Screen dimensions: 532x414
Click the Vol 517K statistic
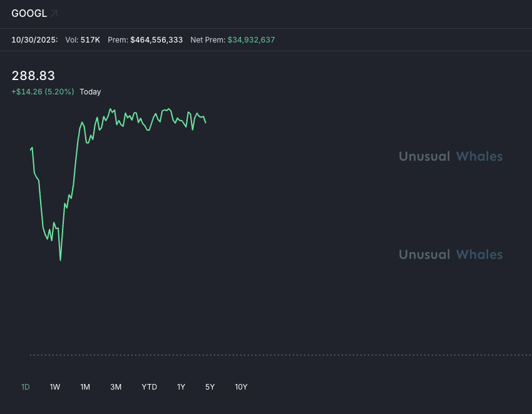[x=83, y=40]
